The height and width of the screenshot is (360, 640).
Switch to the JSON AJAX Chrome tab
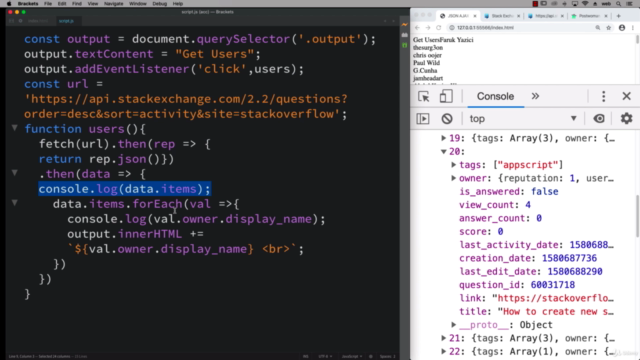point(458,16)
